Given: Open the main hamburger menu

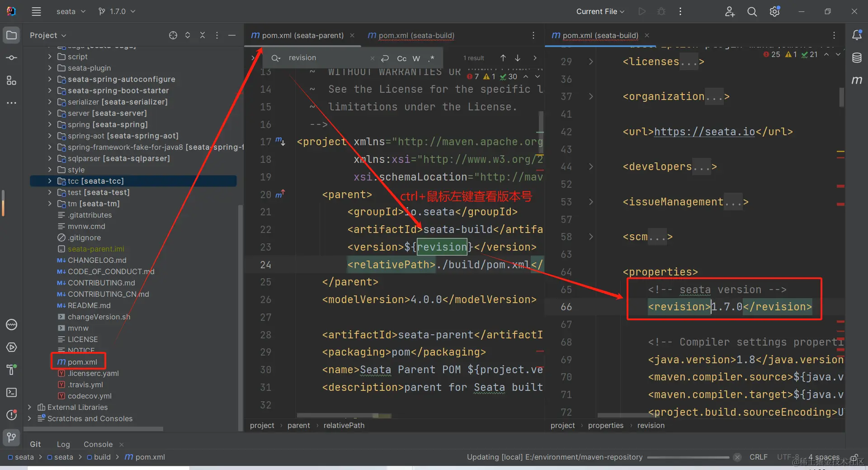Looking at the screenshot, I should pos(37,12).
